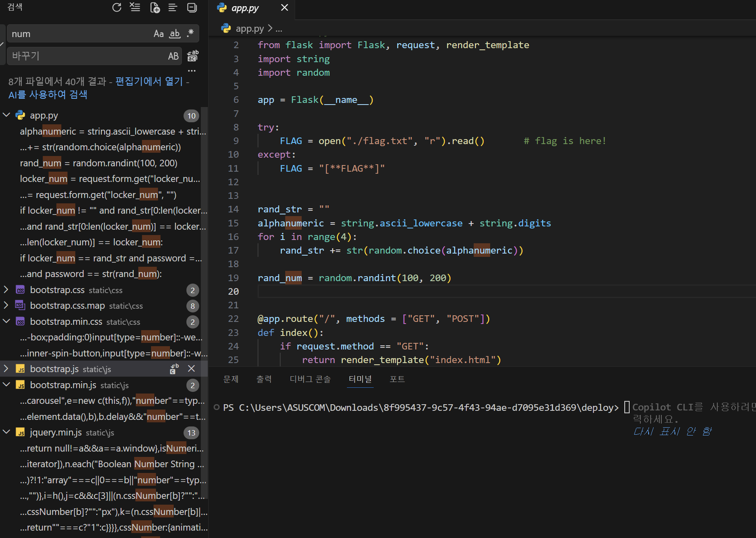Click bootstrap.min.js JS file icon
Image resolution: width=756 pixels, height=538 pixels.
(x=20, y=385)
